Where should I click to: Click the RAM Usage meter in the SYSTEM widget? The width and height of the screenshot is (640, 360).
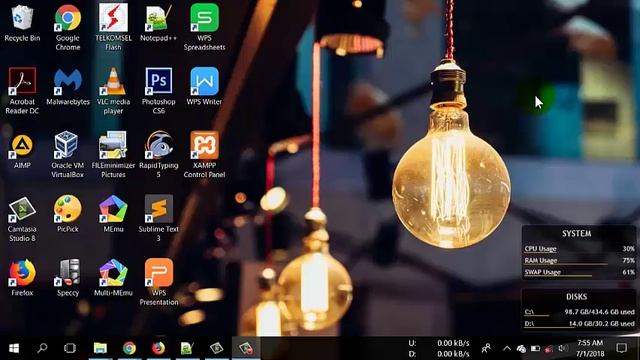click(579, 260)
